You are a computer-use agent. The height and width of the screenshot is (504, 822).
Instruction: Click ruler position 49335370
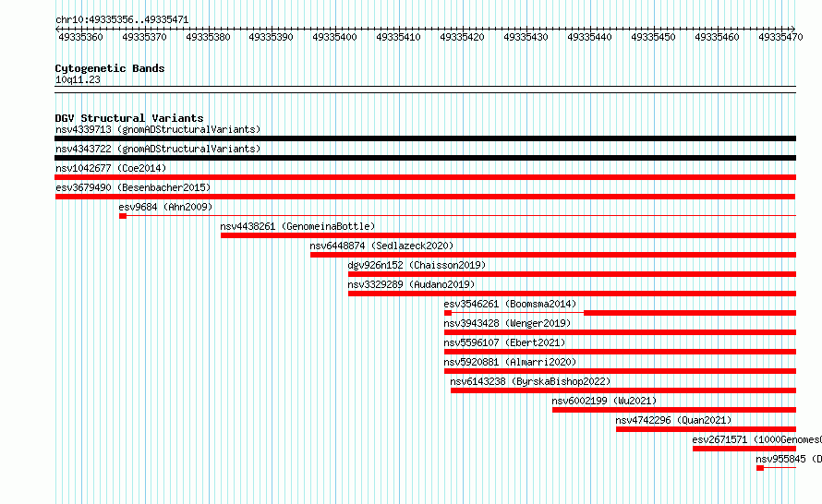pos(144,37)
